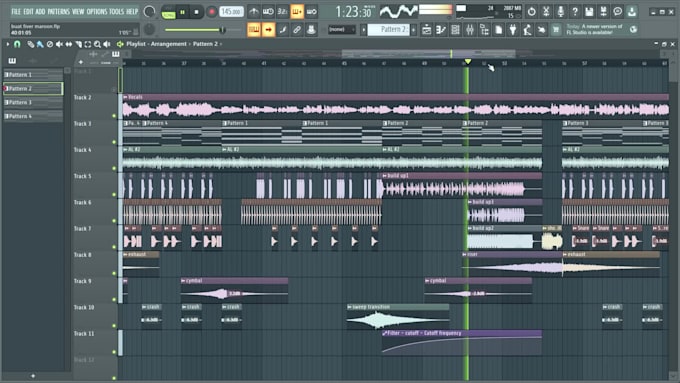Viewport: 680px width, 383px height.
Task: Toggle loop recording icon
Action: [311, 12]
